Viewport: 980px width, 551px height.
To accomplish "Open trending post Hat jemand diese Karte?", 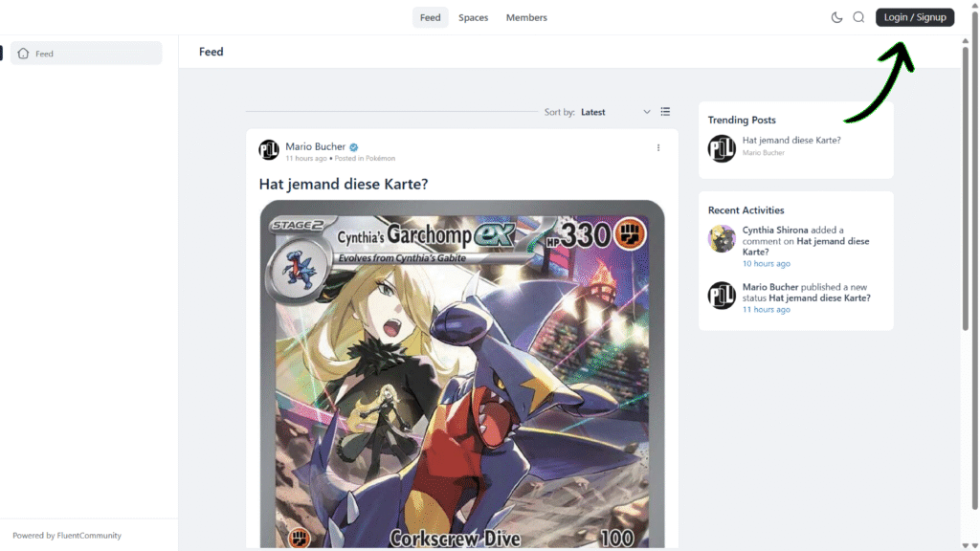I will coord(791,140).
